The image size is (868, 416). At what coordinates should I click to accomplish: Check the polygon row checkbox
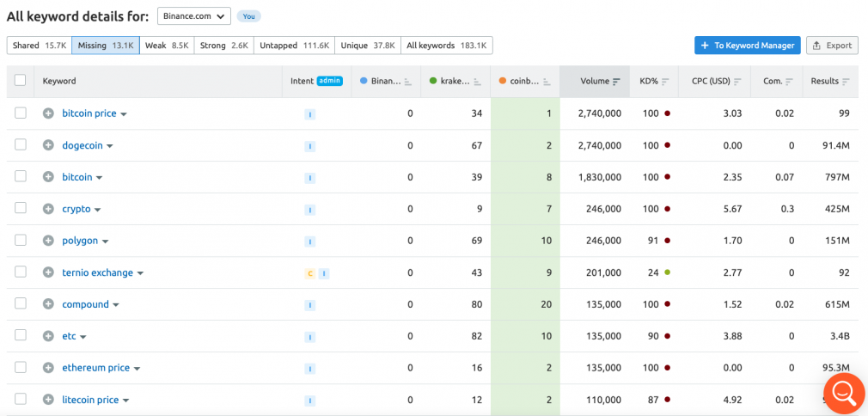(x=21, y=240)
